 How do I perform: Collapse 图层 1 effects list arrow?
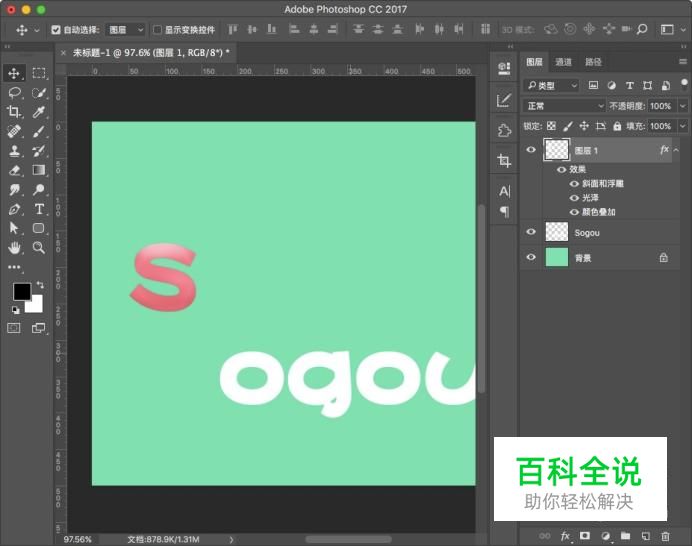coord(676,151)
